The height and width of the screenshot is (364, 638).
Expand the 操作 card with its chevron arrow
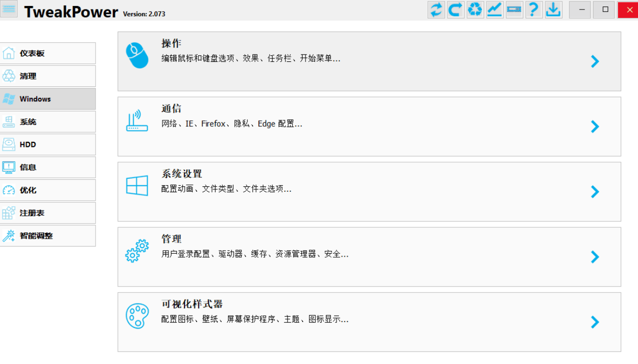(595, 61)
